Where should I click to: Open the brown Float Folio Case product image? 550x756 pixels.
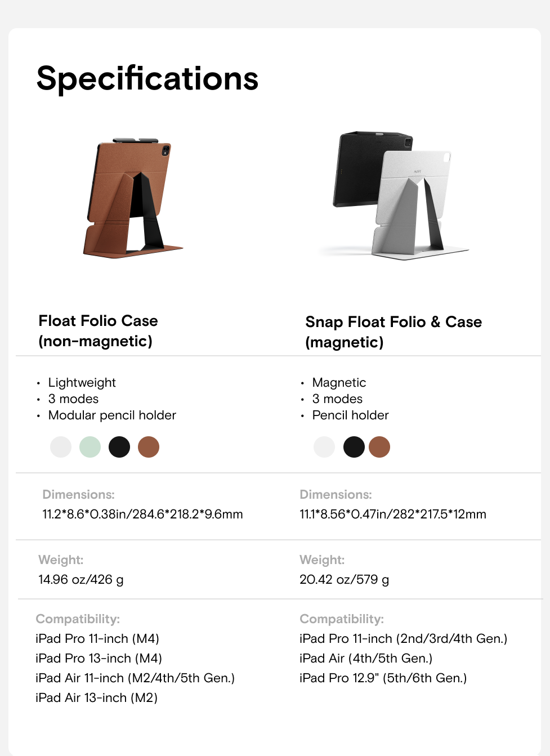coord(133,198)
